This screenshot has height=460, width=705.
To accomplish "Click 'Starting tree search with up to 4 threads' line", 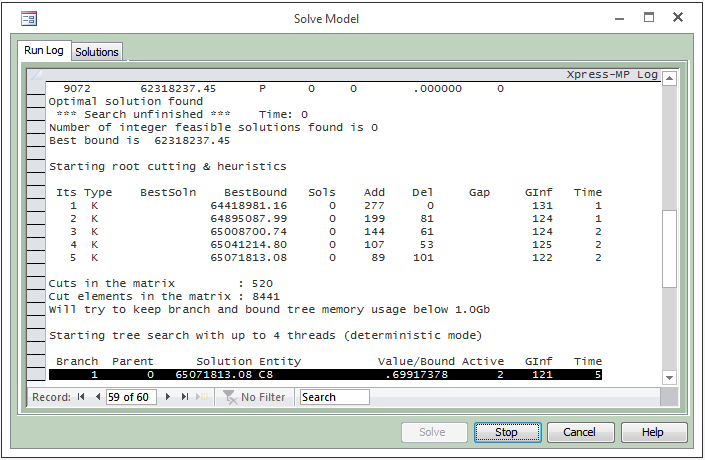I will [x=265, y=336].
